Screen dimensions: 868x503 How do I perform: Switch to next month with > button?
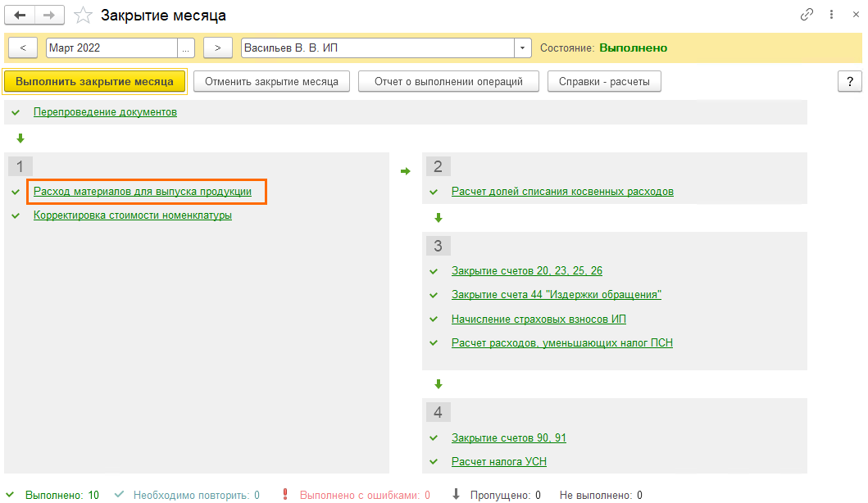point(217,48)
